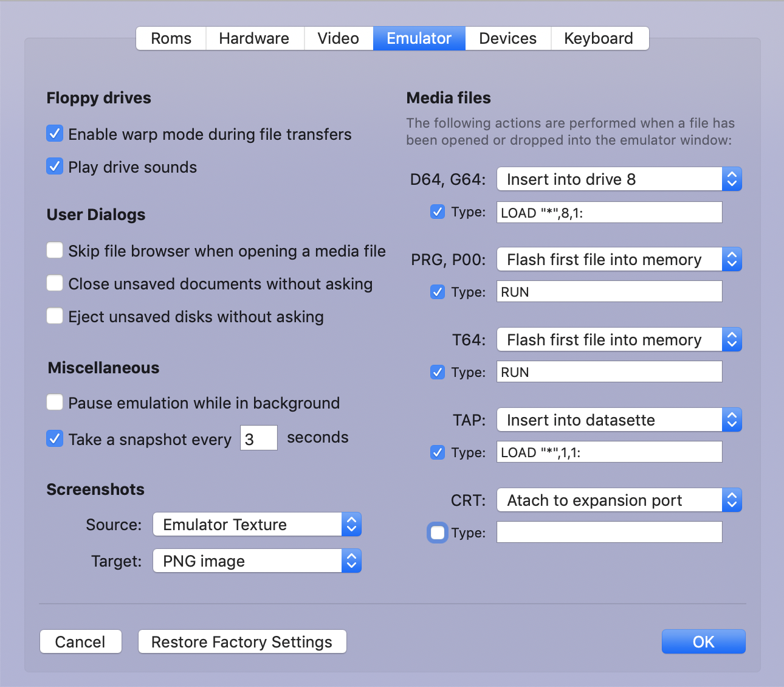The height and width of the screenshot is (687, 784).
Task: Switch to the Devices tab
Action: tap(507, 38)
